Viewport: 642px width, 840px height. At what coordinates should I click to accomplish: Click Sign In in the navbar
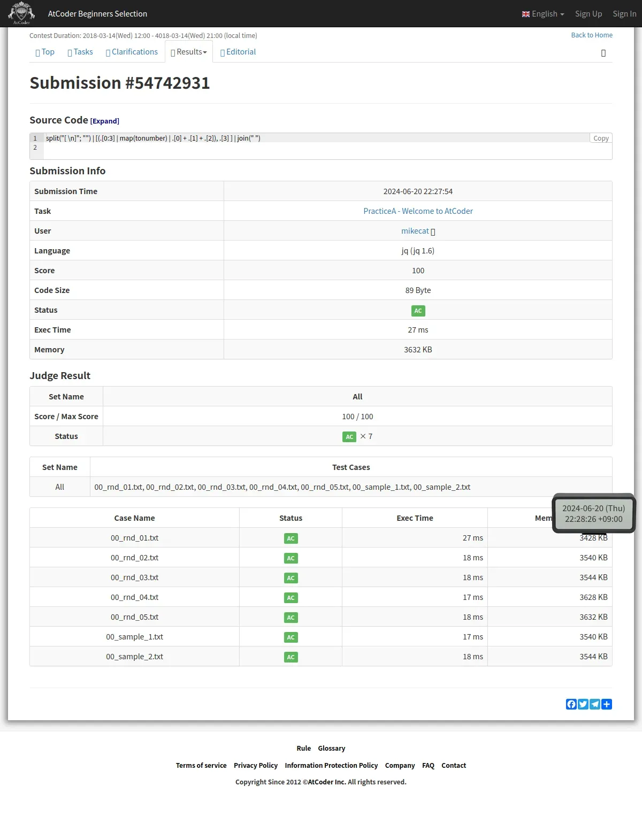624,14
